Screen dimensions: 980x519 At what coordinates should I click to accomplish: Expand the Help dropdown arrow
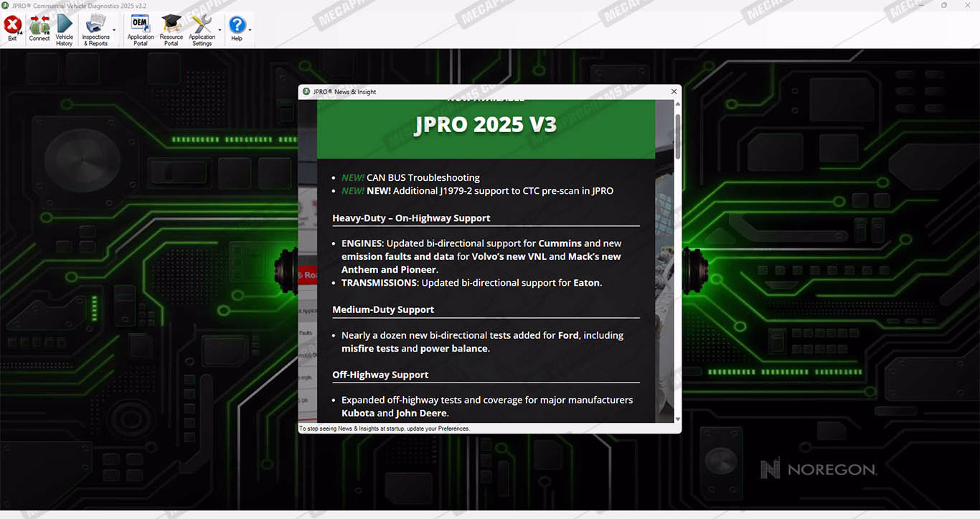point(250,30)
